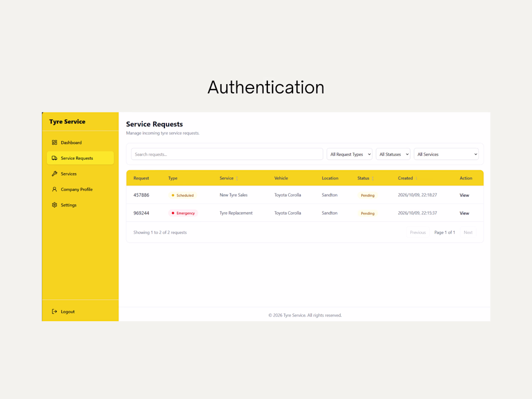Click the Type column header
Image resolution: width=532 pixels, height=399 pixels.
pos(173,178)
